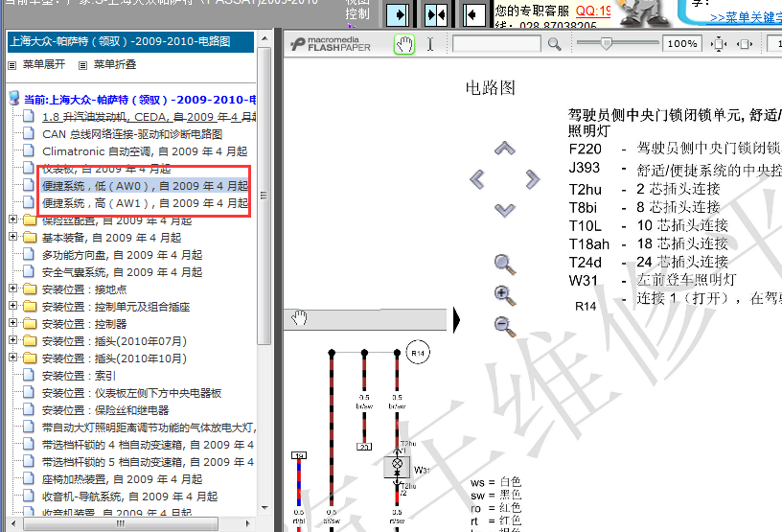Click the view control split-arrows icon
Screen dimensions: 782x532
(x=436, y=15)
